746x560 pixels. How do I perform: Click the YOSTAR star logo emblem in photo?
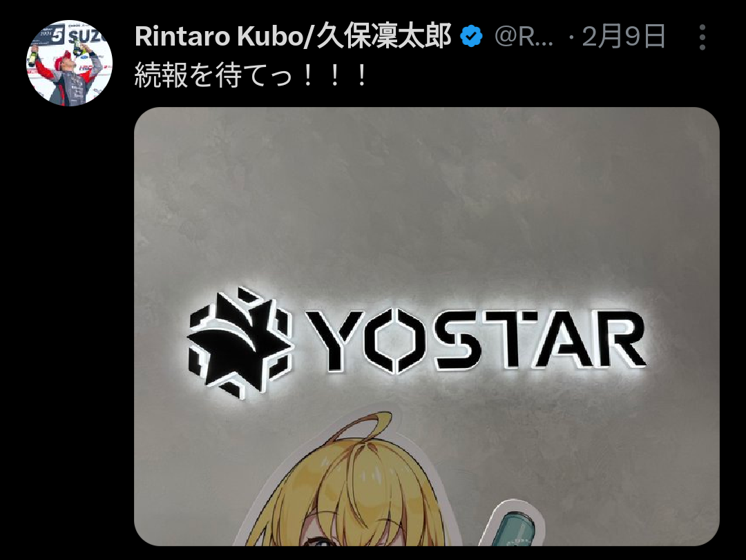239,342
